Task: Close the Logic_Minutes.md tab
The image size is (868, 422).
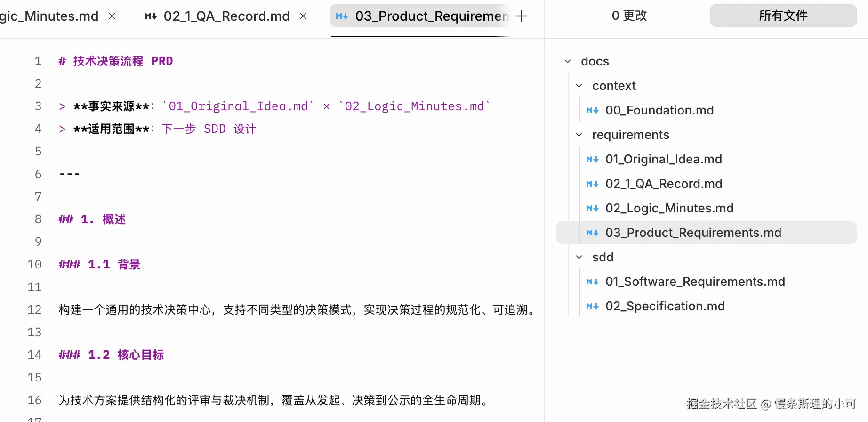Action: (x=112, y=16)
